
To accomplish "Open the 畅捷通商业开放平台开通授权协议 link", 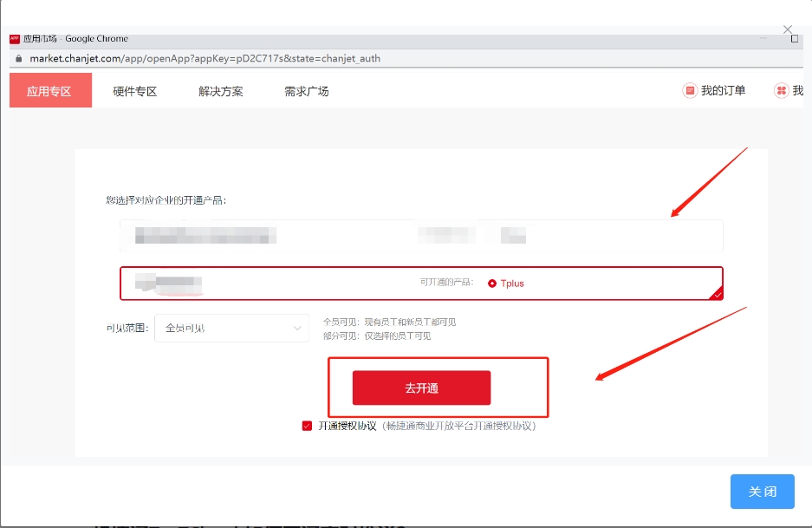I will 460,426.
